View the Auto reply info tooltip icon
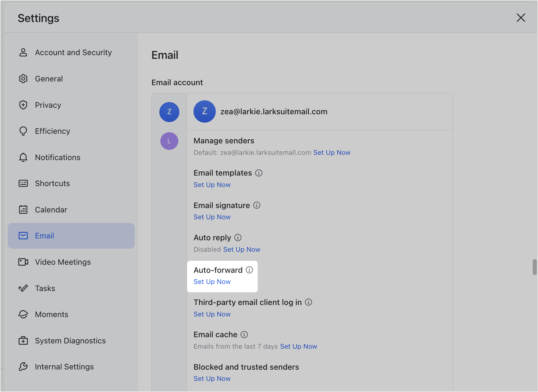538x392 pixels. tap(238, 237)
